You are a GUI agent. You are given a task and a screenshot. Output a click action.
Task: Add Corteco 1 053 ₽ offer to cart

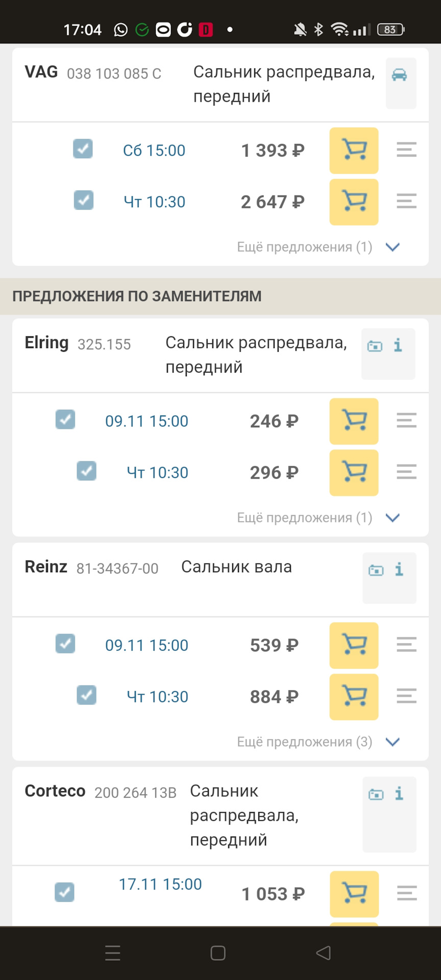tap(354, 894)
